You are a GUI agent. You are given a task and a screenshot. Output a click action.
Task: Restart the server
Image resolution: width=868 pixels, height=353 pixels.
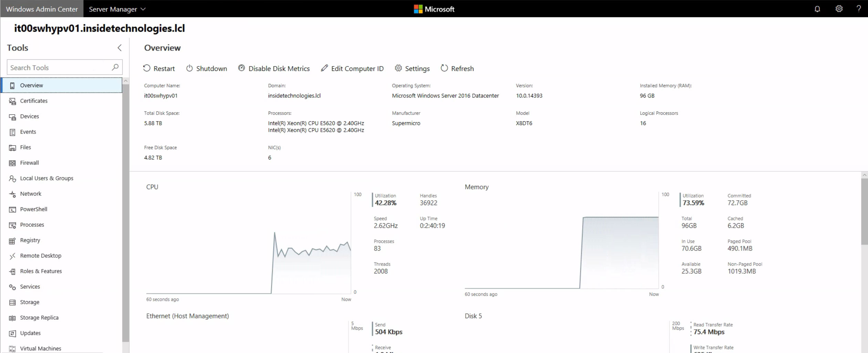[159, 68]
